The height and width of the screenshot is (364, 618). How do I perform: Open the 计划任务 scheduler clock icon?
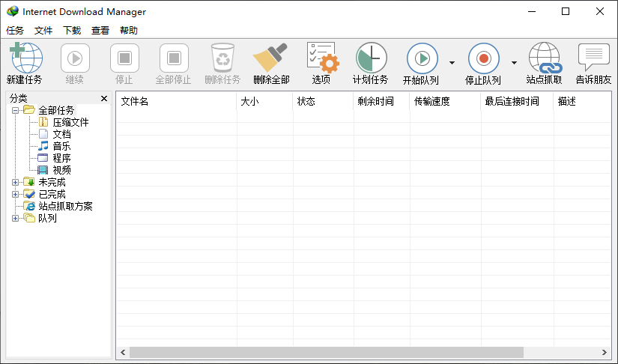[x=371, y=58]
